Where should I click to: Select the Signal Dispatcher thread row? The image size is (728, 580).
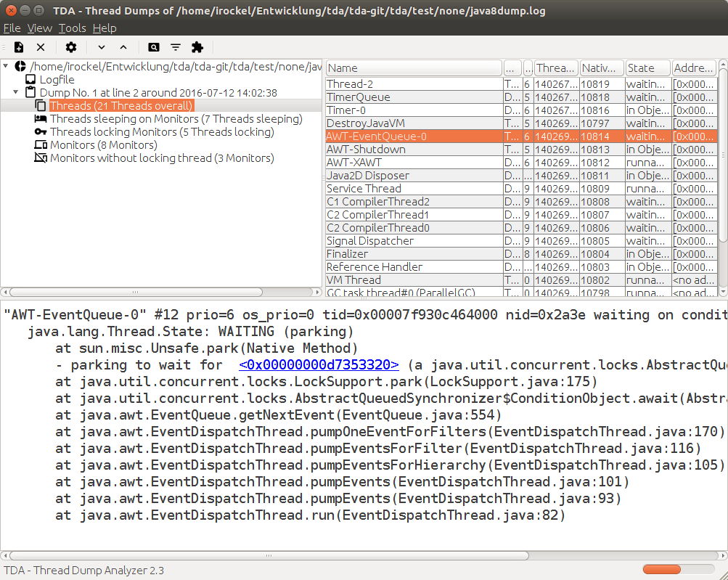coord(521,240)
